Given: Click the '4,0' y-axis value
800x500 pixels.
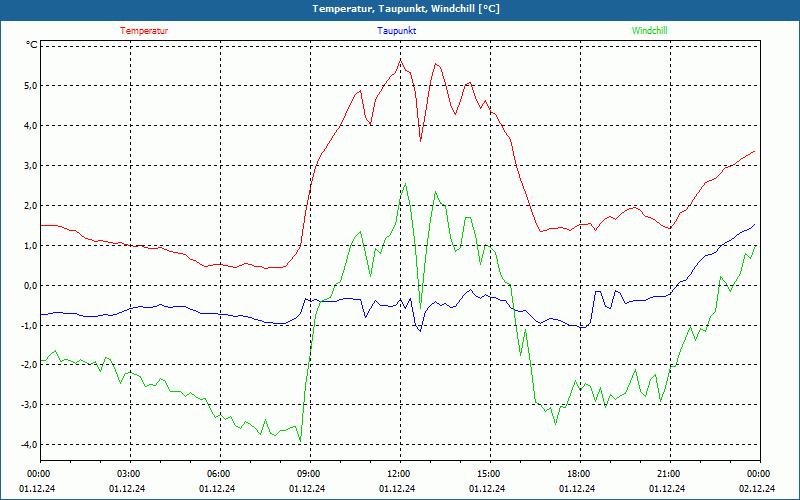Looking at the screenshot, I should coord(31,126).
